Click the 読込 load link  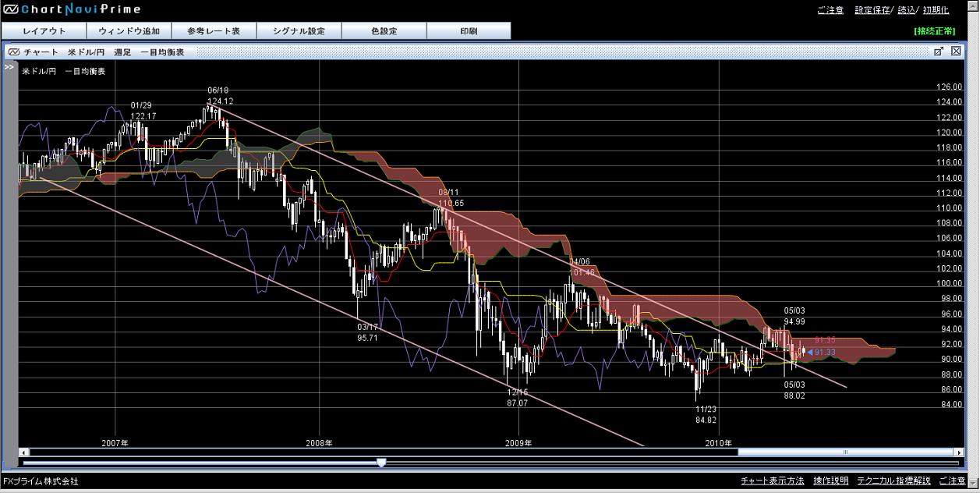click(x=907, y=10)
